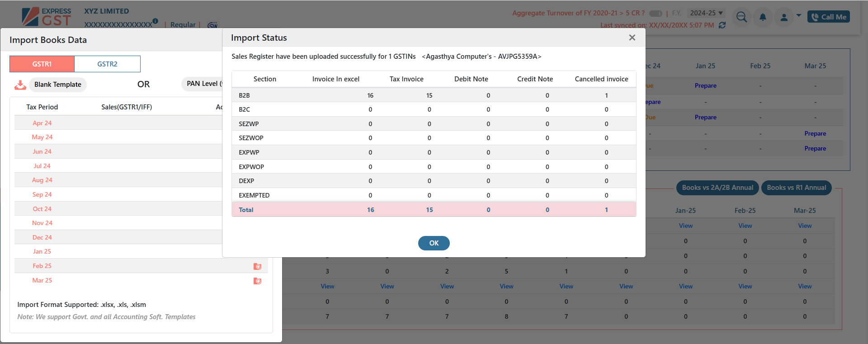Switch to the GSTR1 tab
The height and width of the screenshot is (344, 868).
click(42, 64)
